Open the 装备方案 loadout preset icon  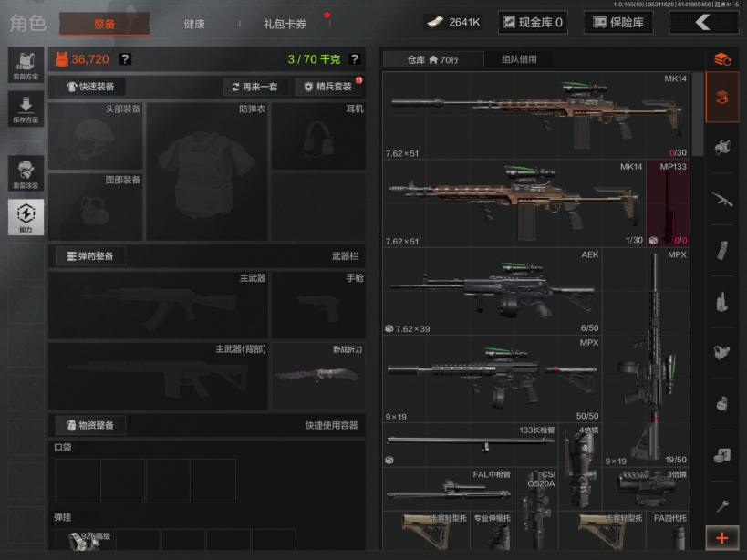[26, 65]
